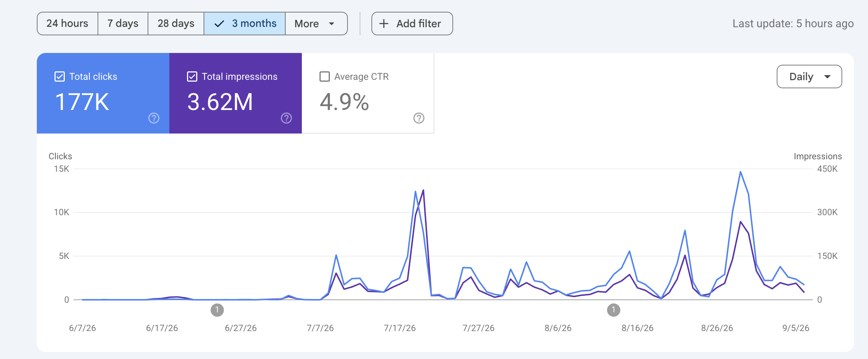Open help icon on Average CTR card
The height and width of the screenshot is (359, 868).
(419, 118)
